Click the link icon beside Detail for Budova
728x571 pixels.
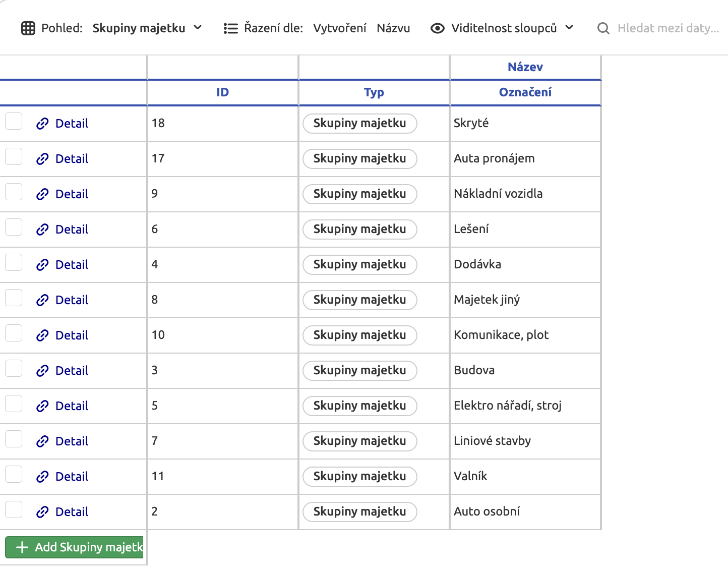(x=42, y=370)
